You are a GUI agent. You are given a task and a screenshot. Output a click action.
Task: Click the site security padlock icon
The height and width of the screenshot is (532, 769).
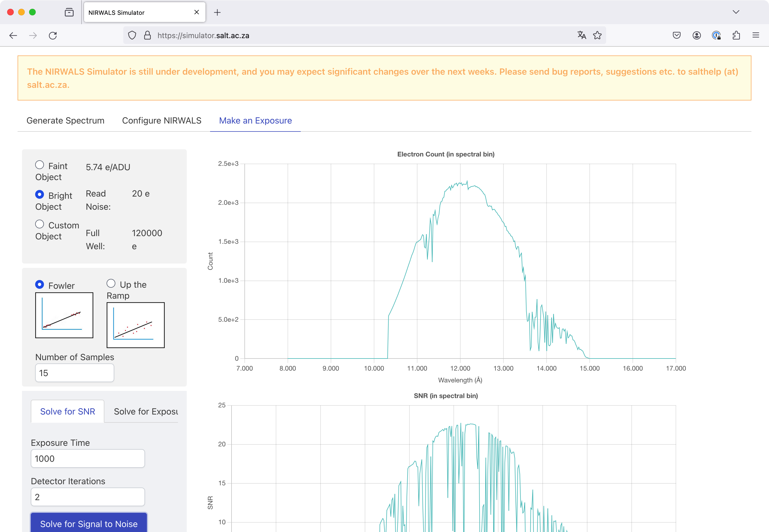pyautogui.click(x=147, y=35)
